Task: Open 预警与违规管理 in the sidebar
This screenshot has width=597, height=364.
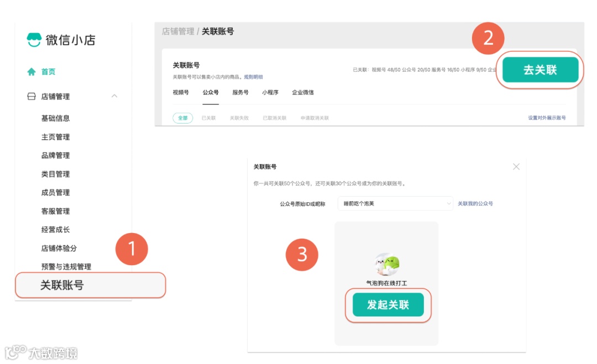Action: point(66,267)
